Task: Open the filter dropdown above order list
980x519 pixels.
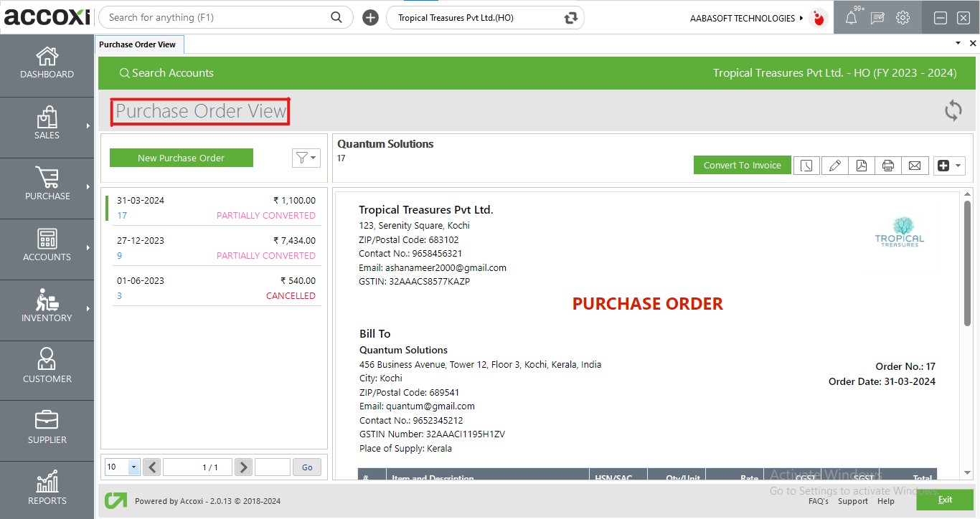Action: coord(306,158)
